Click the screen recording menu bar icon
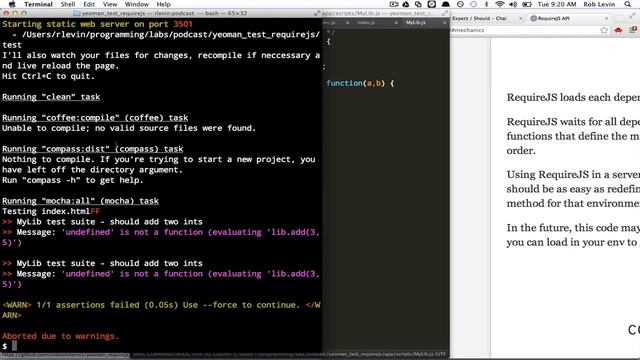 pos(393,4)
